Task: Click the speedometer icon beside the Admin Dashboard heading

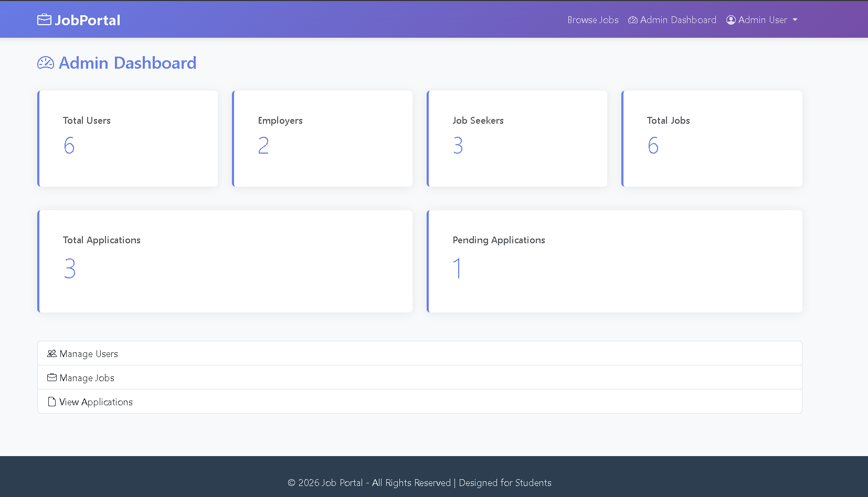Action: [46, 63]
